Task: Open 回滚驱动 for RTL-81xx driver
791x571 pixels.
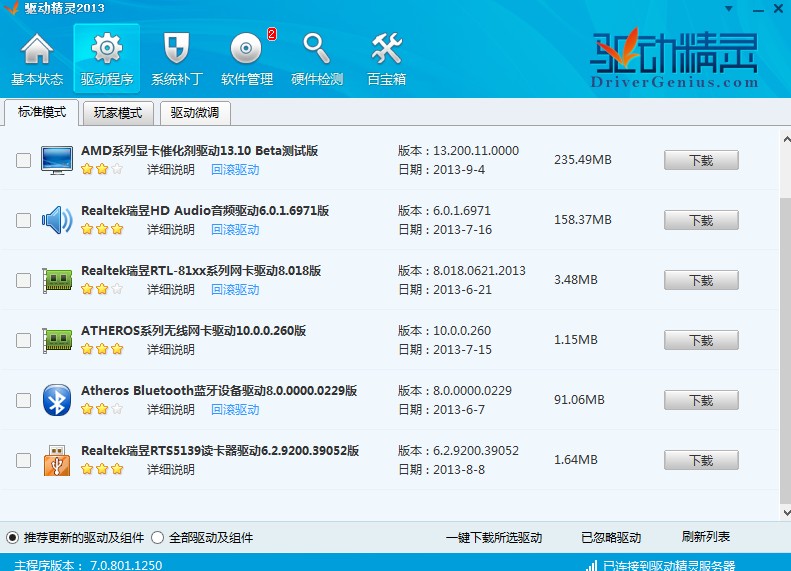Action: (235, 290)
